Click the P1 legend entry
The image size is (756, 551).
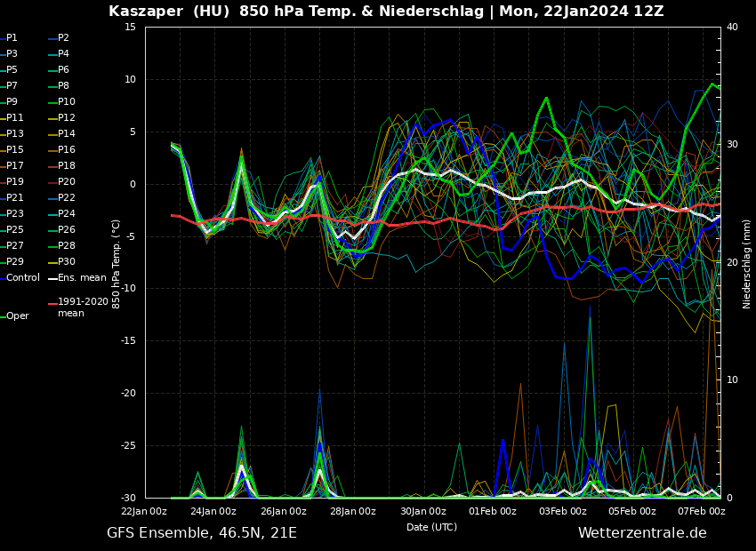(12, 38)
